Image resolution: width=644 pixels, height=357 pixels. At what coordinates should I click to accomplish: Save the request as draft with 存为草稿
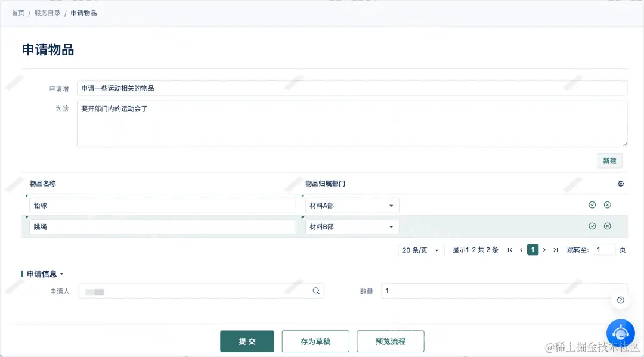[315, 341]
